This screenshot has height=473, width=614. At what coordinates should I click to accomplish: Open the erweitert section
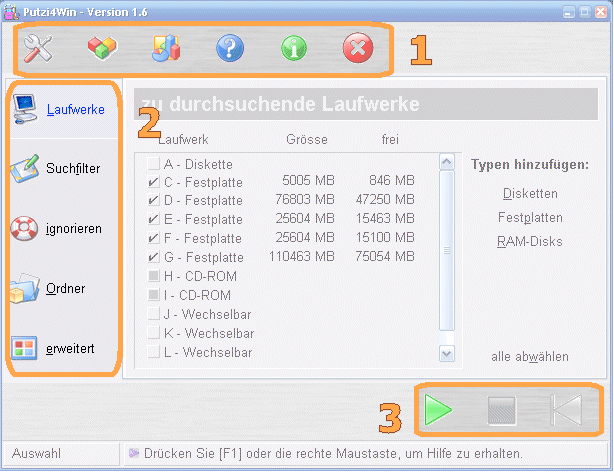point(70,348)
